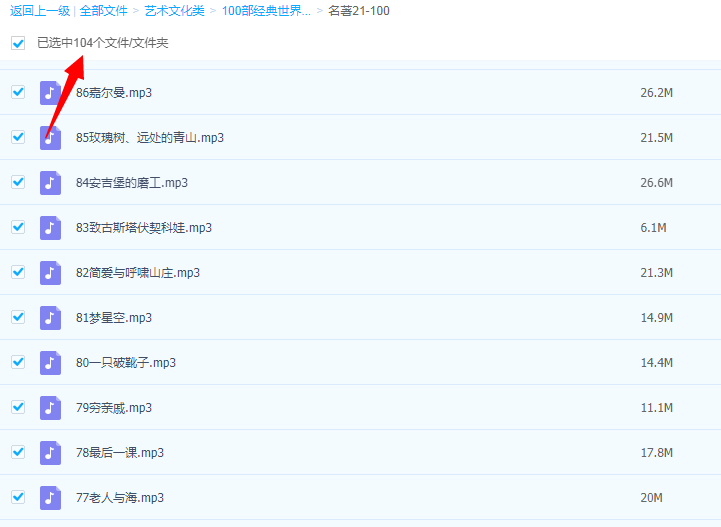Select the file name 85玫瑰树、远处的青山.mp3
The image size is (721, 527).
(x=150, y=138)
